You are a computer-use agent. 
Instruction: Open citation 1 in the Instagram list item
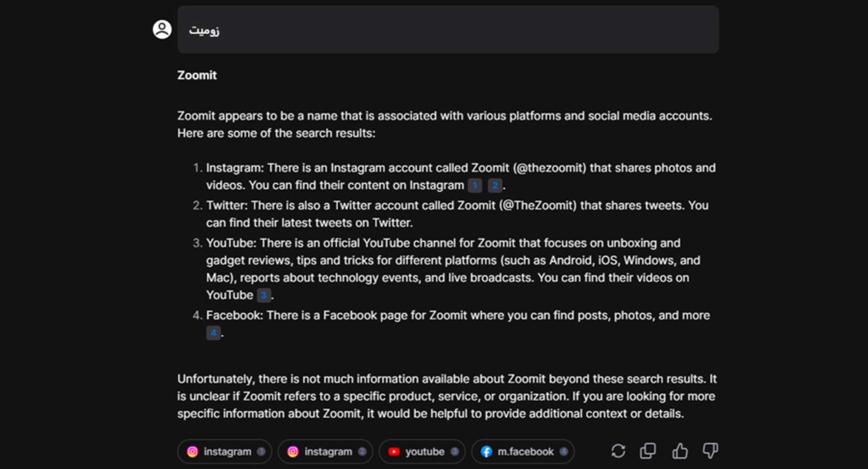click(475, 185)
